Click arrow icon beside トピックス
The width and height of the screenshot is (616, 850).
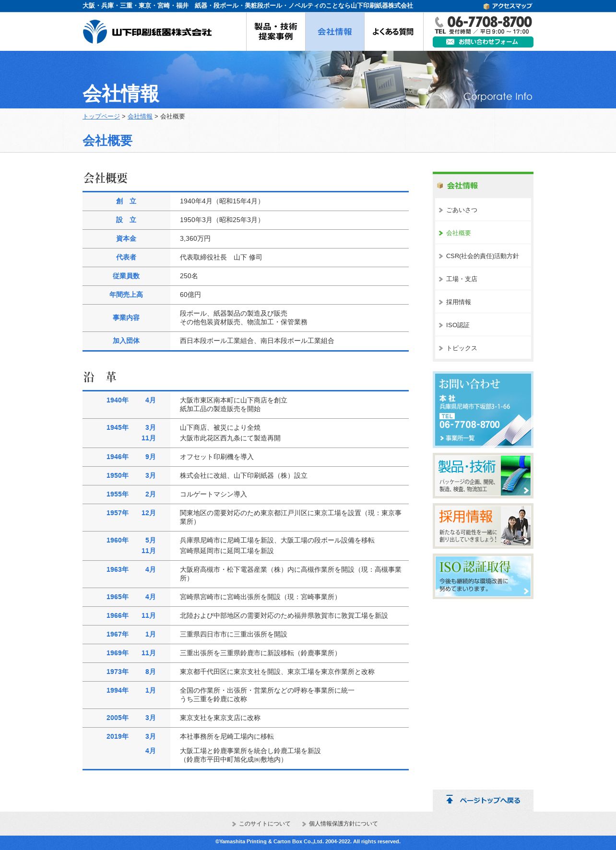(x=441, y=348)
